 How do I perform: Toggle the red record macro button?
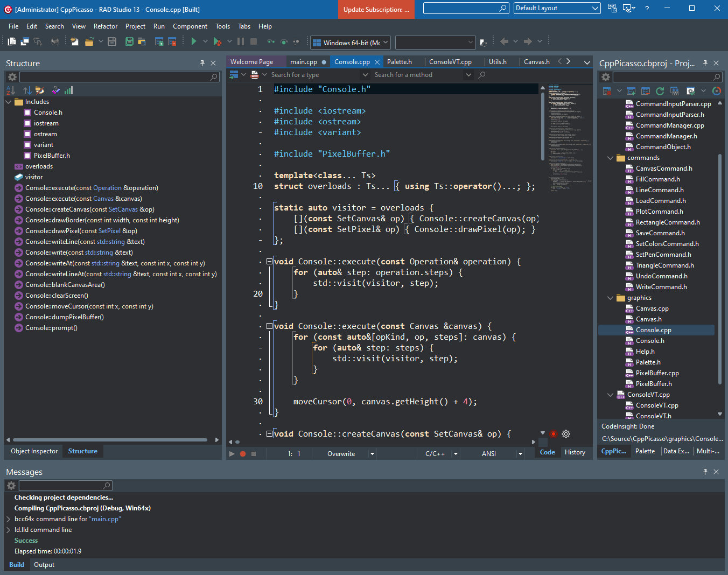point(243,454)
